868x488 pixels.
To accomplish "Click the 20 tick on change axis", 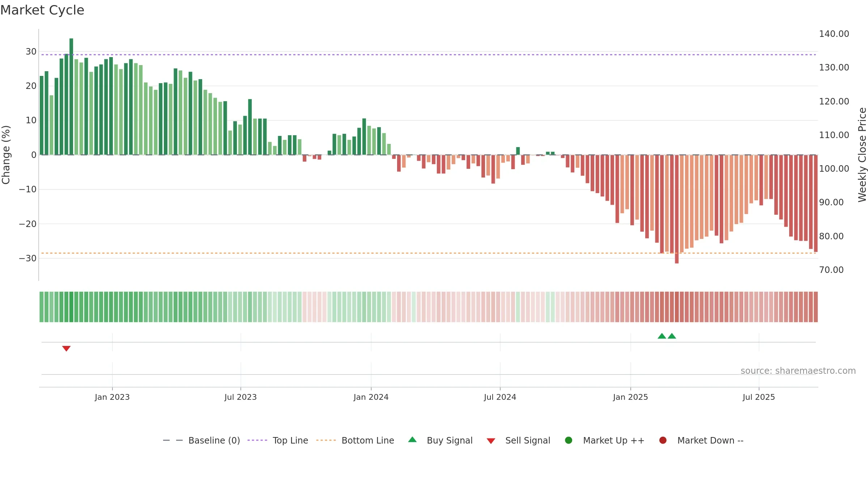I will coord(31,86).
